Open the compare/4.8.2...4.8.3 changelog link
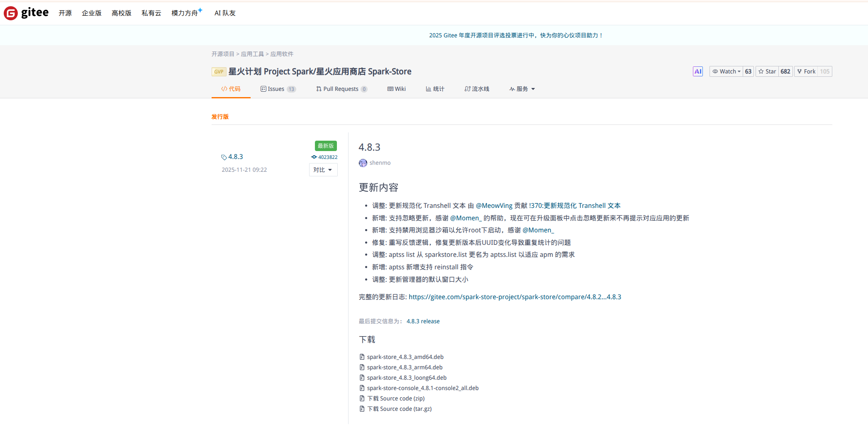This screenshot has height=427, width=868. pos(515,297)
